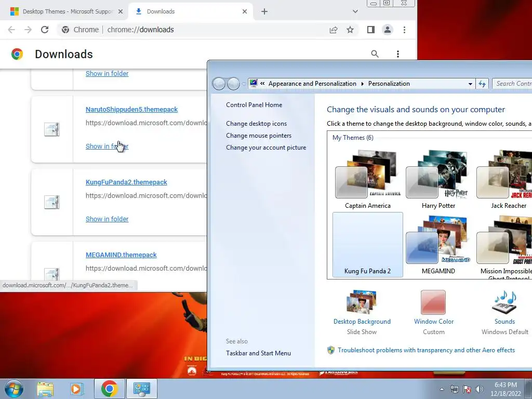Open Desktop Background settings
This screenshot has height=399, width=532.
(x=362, y=312)
